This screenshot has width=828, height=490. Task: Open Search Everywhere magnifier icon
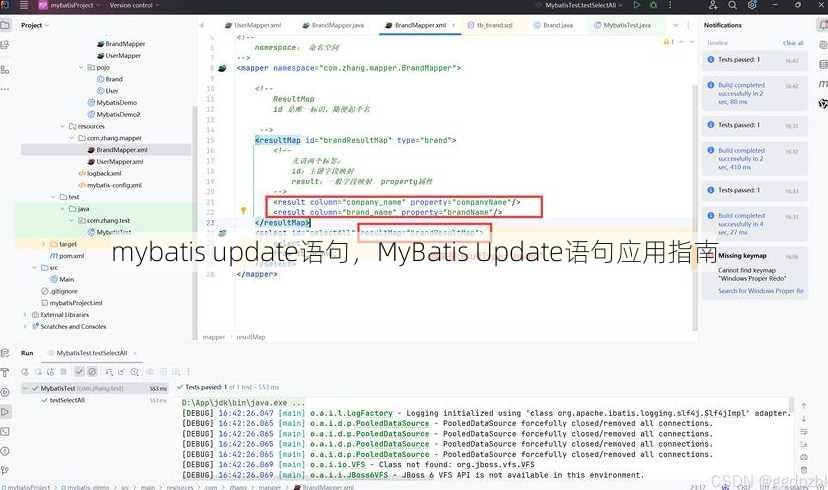pyautogui.click(x=732, y=5)
